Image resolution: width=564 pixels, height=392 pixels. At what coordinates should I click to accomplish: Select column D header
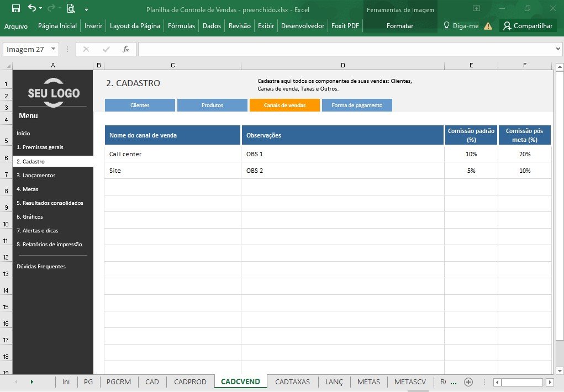click(343, 65)
